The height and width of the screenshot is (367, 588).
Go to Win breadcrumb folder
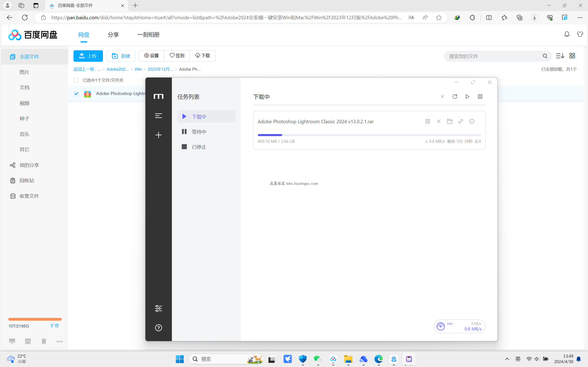coord(138,69)
